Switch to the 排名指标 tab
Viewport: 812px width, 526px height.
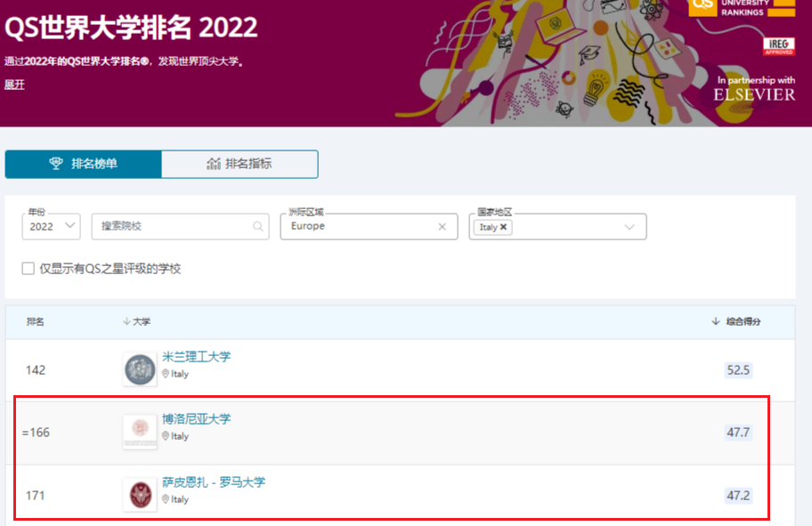[240, 164]
